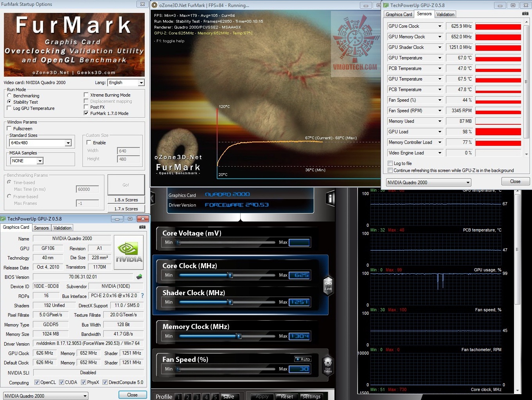This screenshot has height=400, width=532.
Task: Expand the Standard Sizes 640x480 dropdown
Action: pyautogui.click(x=68, y=143)
